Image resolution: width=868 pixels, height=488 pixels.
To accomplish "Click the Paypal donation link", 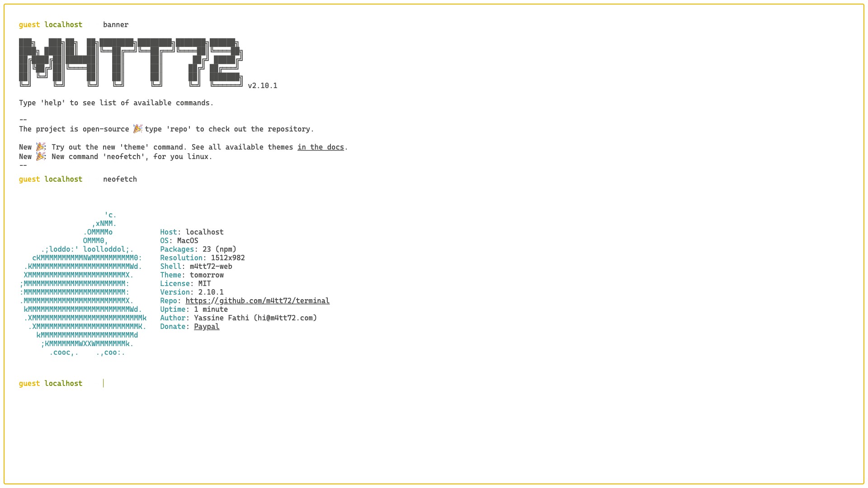I will coord(206,327).
